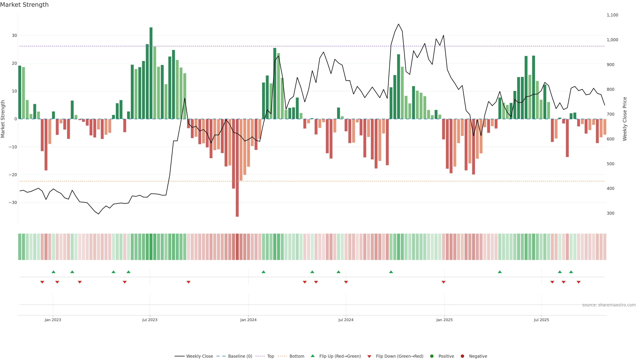This screenshot has height=362, width=644.
Task: Click the Jul 2025 x-axis label
Action: click(541, 320)
